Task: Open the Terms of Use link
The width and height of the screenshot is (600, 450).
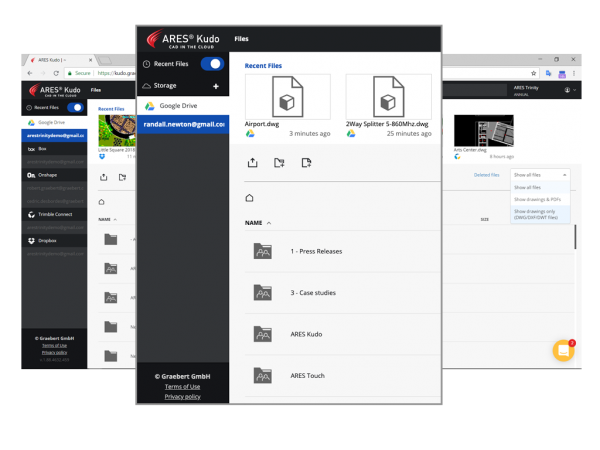Action: pyautogui.click(x=182, y=386)
